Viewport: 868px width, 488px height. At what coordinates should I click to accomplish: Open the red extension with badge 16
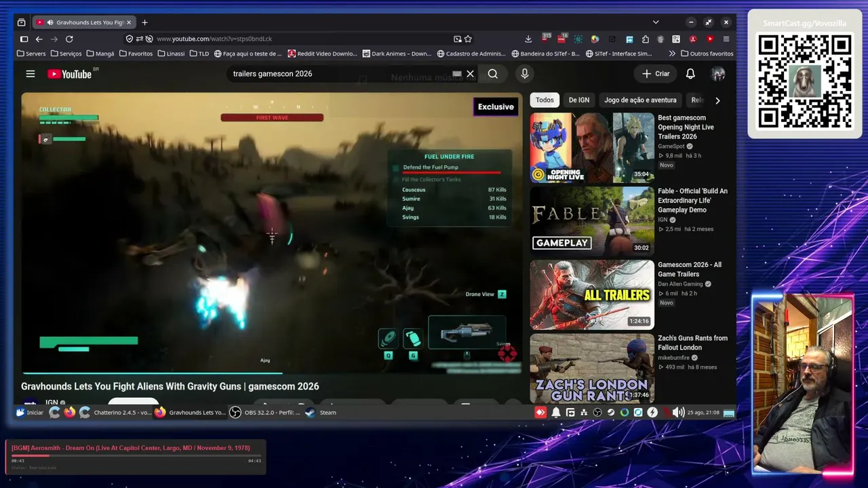click(562, 38)
